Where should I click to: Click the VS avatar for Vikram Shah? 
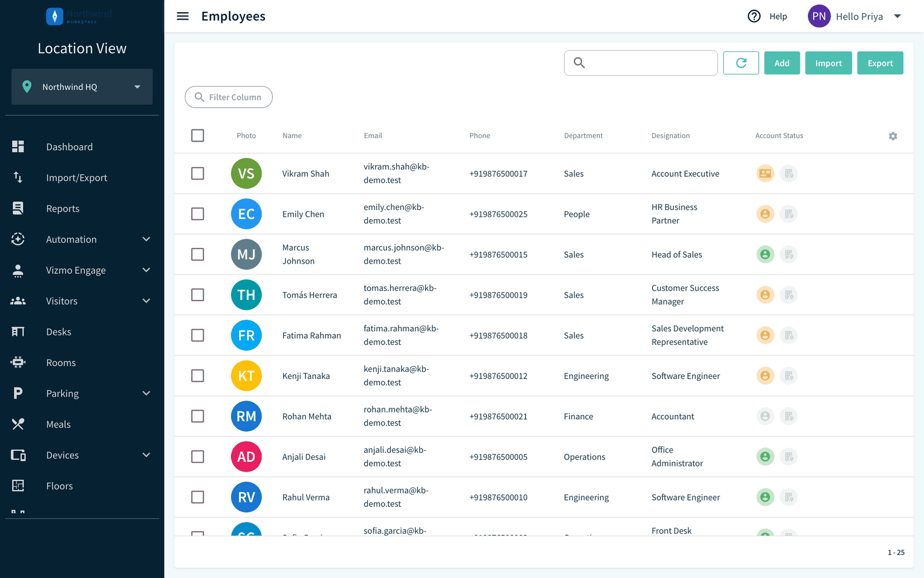point(246,173)
